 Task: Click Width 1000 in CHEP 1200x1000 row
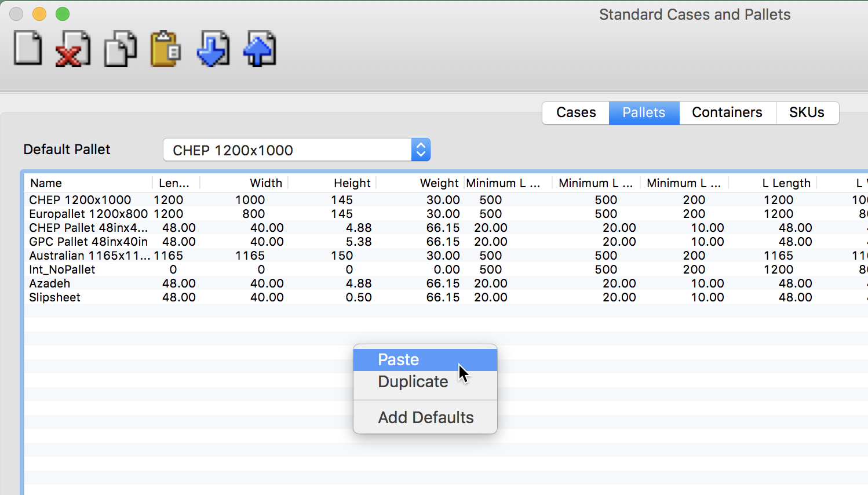250,200
